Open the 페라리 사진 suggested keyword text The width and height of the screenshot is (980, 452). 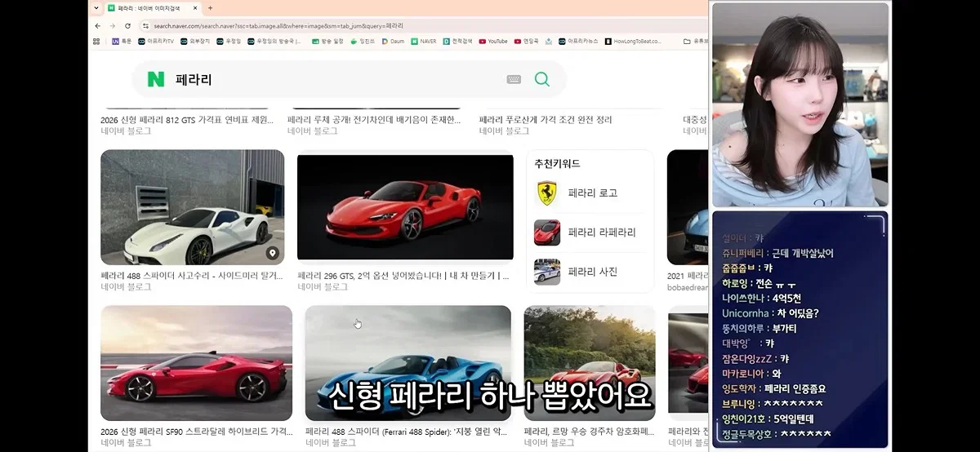[593, 272]
